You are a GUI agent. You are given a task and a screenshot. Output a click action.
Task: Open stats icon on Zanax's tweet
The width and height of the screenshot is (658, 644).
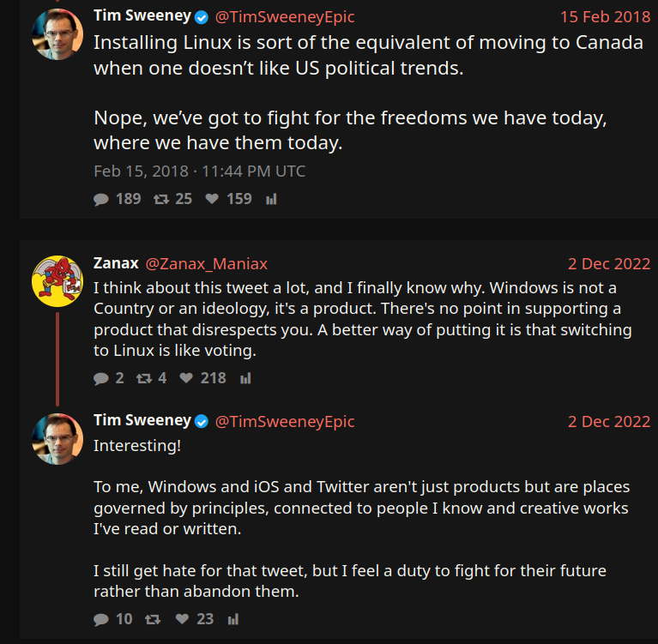(x=245, y=378)
